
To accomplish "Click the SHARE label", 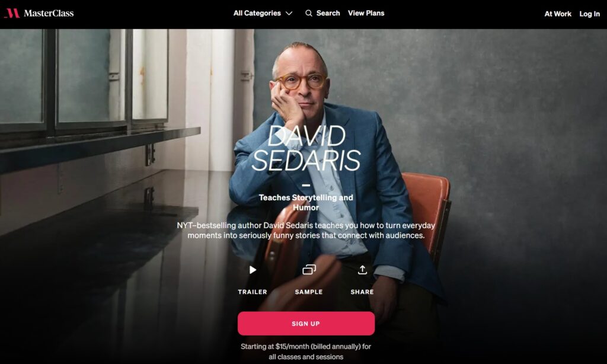I will tap(362, 292).
